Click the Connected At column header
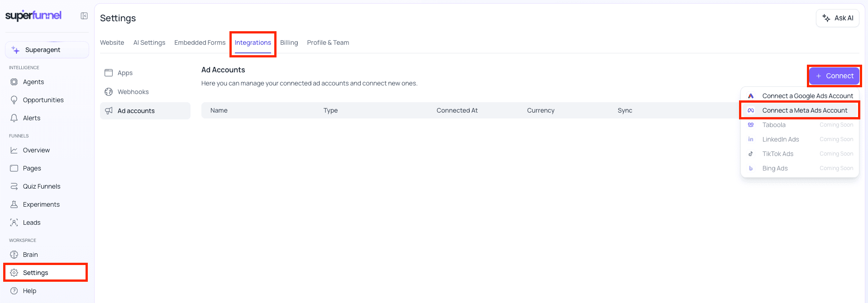Viewport: 868px width, 303px height. click(x=457, y=110)
